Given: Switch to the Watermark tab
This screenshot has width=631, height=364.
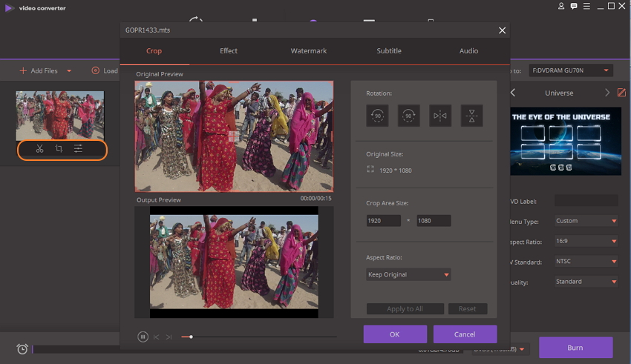Looking at the screenshot, I should 308,51.
